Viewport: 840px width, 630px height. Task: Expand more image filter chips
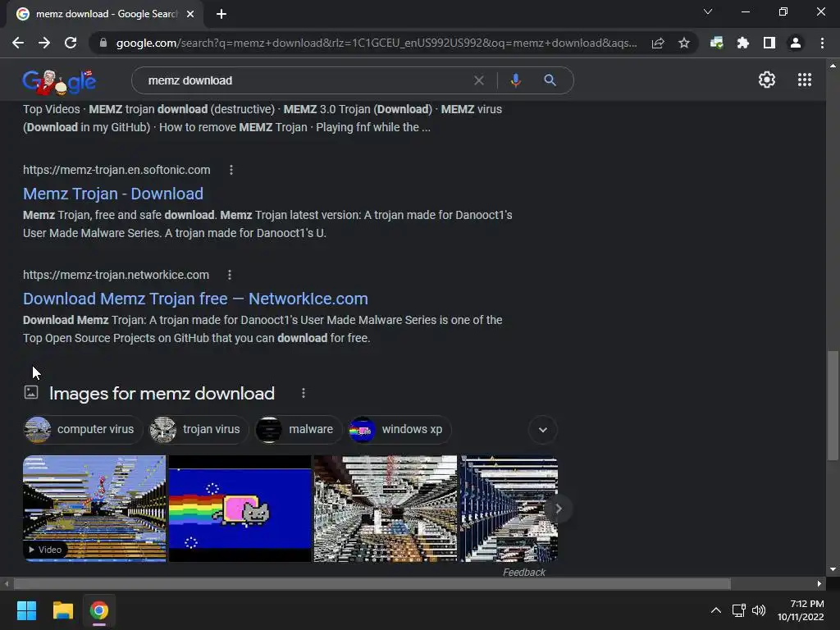pos(543,430)
